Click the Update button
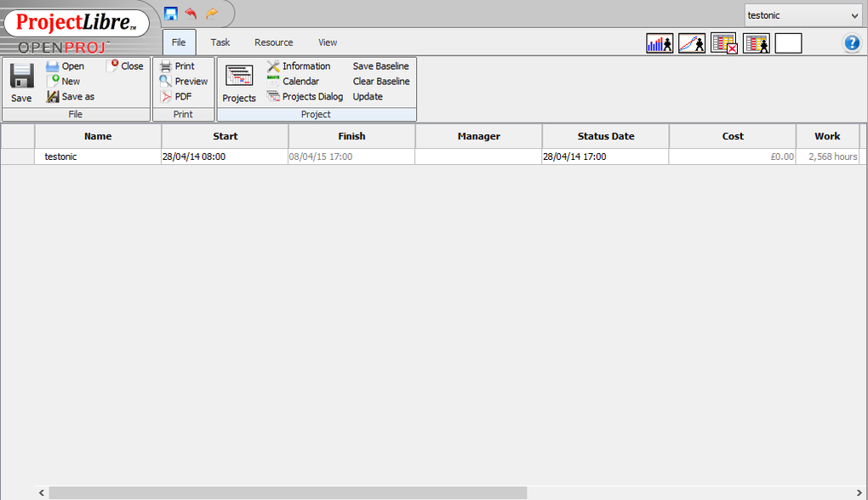This screenshot has height=500, width=868. 368,96
